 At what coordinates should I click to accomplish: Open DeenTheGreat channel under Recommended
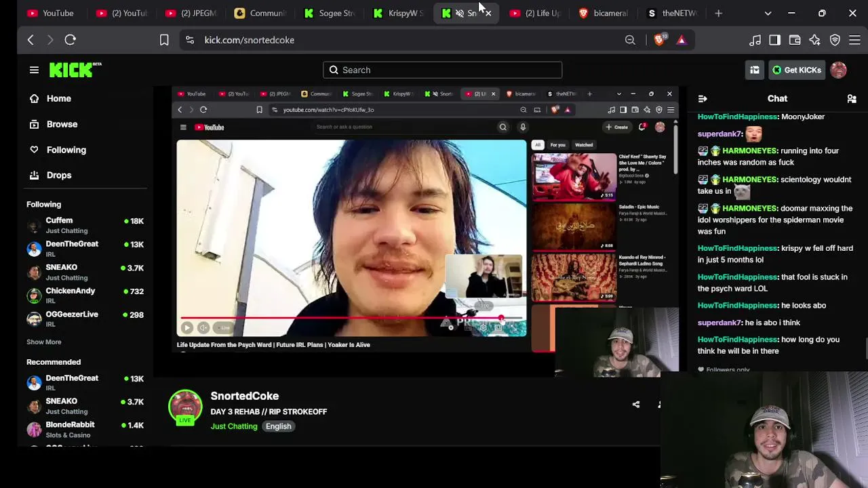point(85,382)
